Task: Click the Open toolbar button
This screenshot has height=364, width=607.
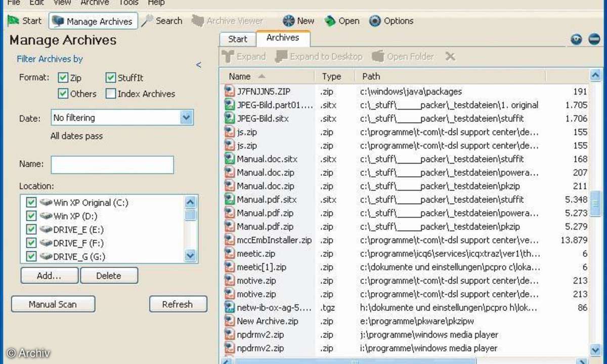Action: [342, 21]
